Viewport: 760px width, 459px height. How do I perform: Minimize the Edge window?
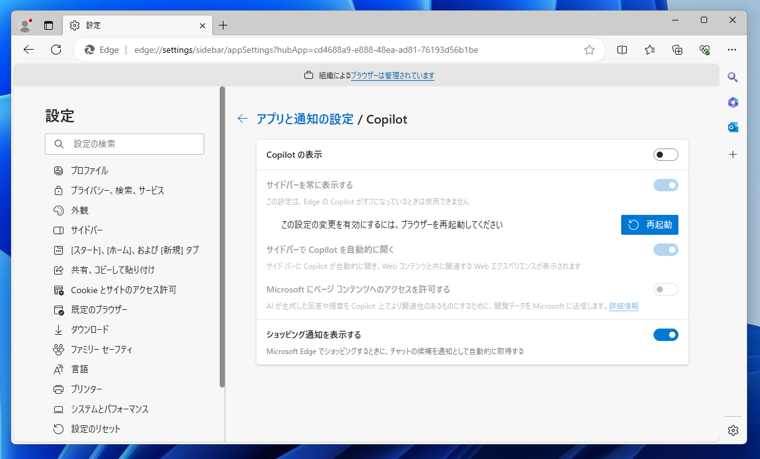click(675, 20)
